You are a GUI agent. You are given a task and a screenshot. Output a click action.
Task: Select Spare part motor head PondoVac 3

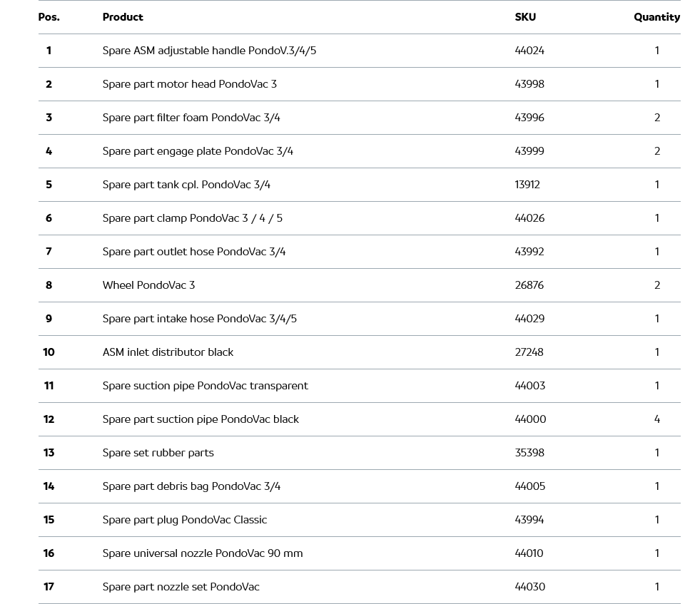[189, 84]
